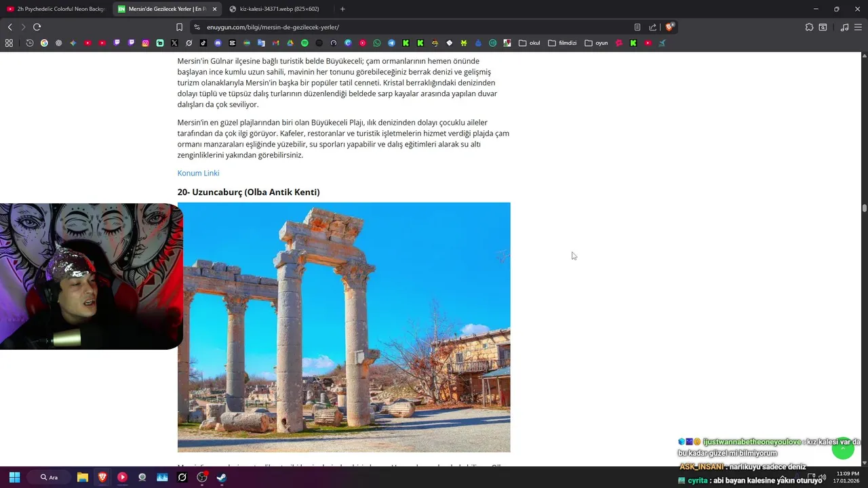Open the Telegram bookmark
The height and width of the screenshot is (488, 868).
tap(391, 43)
